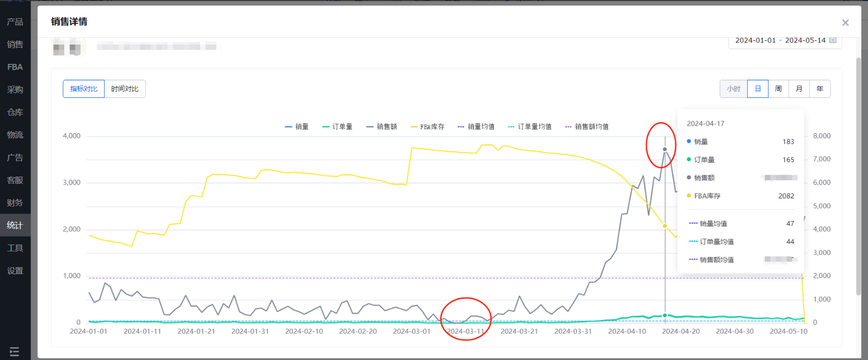This screenshot has height=360, width=868.
Task: Click the product thumbnail image
Action: coord(67,47)
